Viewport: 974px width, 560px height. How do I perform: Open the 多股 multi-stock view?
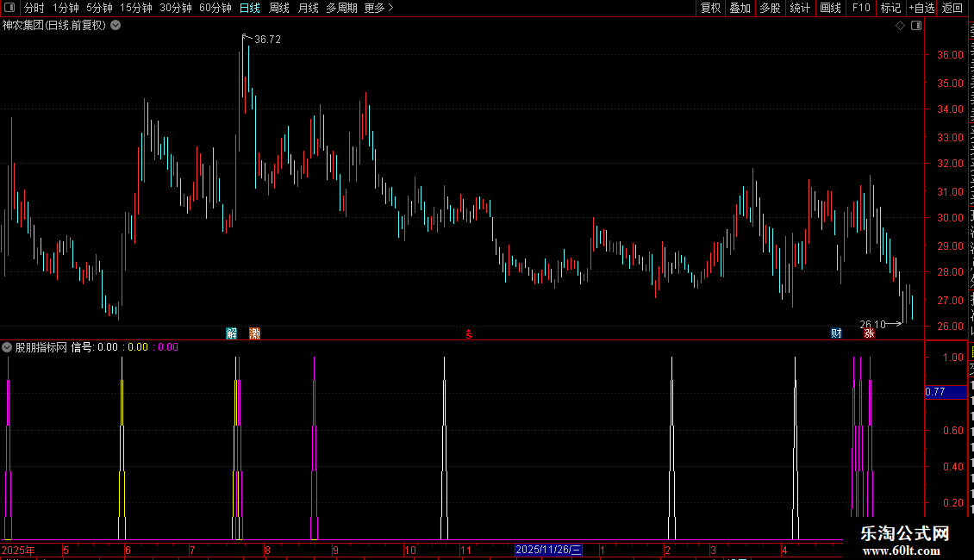(x=770, y=8)
